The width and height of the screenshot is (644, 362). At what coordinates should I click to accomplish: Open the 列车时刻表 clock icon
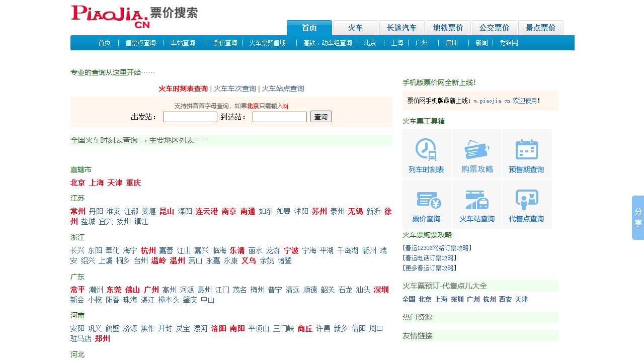(x=426, y=150)
